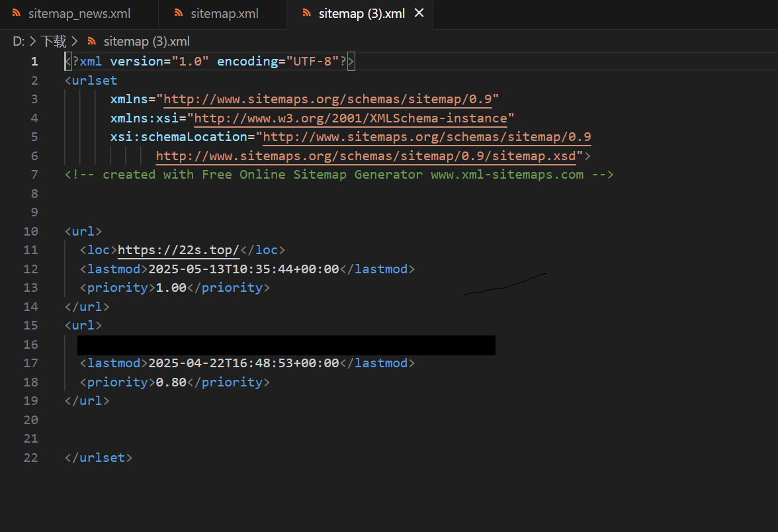
Task: Open the schemaLocation sitemap/0.9 link
Action: point(427,137)
